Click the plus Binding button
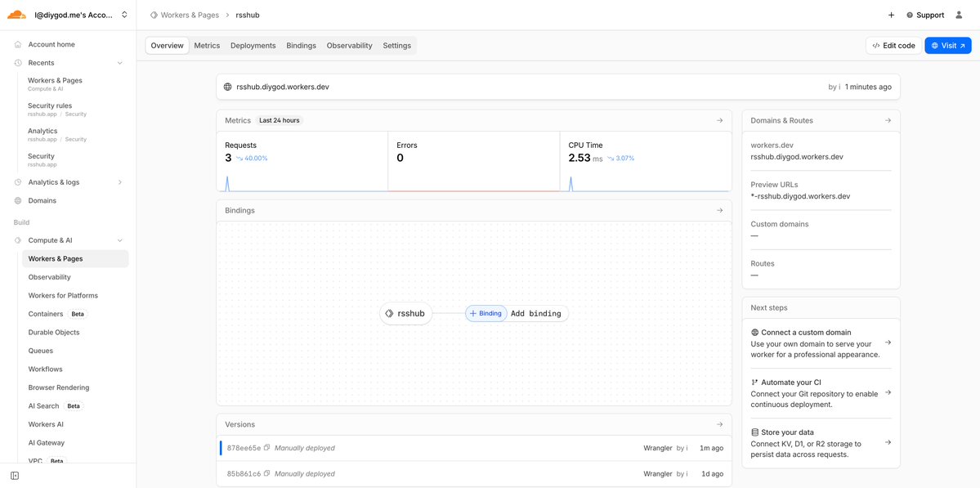The image size is (980, 488). click(486, 314)
